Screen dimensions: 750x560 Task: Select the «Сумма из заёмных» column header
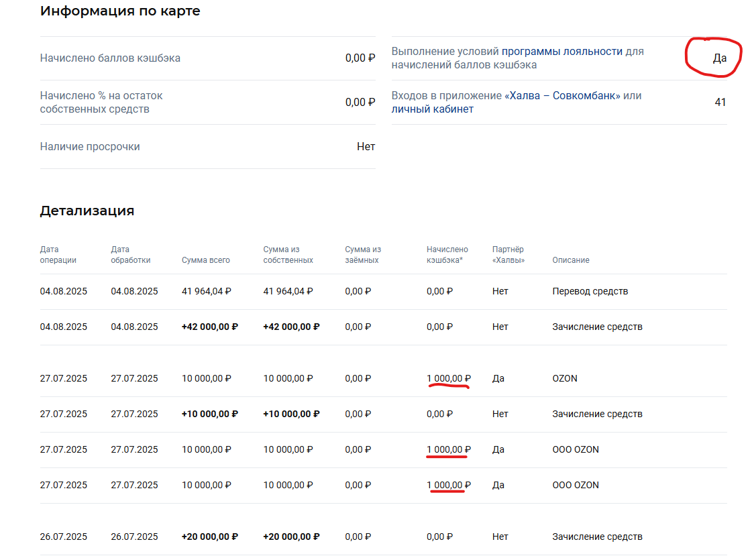[363, 255]
